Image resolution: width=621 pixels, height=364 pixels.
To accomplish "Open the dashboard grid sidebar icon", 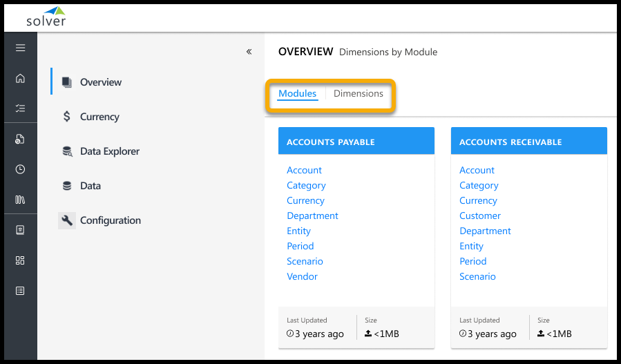I will point(20,260).
